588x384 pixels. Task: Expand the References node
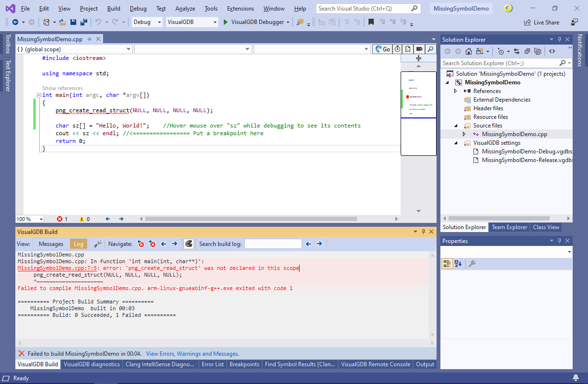[456, 91]
